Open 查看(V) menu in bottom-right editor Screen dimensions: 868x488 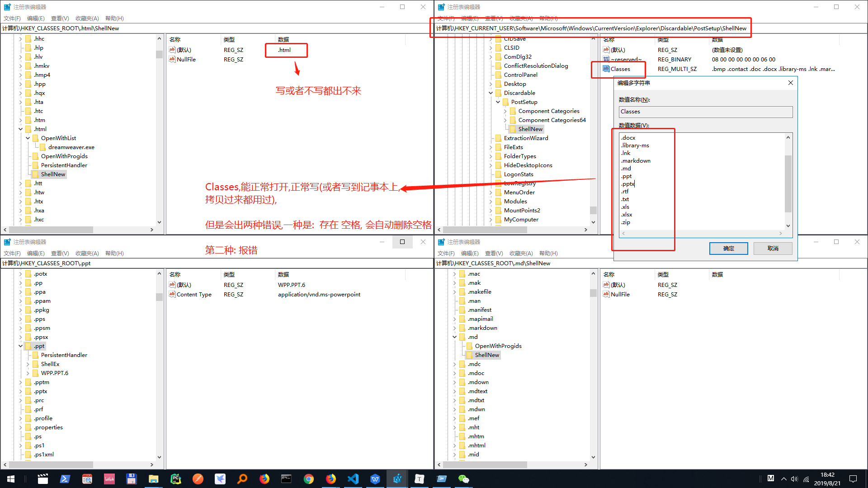494,253
